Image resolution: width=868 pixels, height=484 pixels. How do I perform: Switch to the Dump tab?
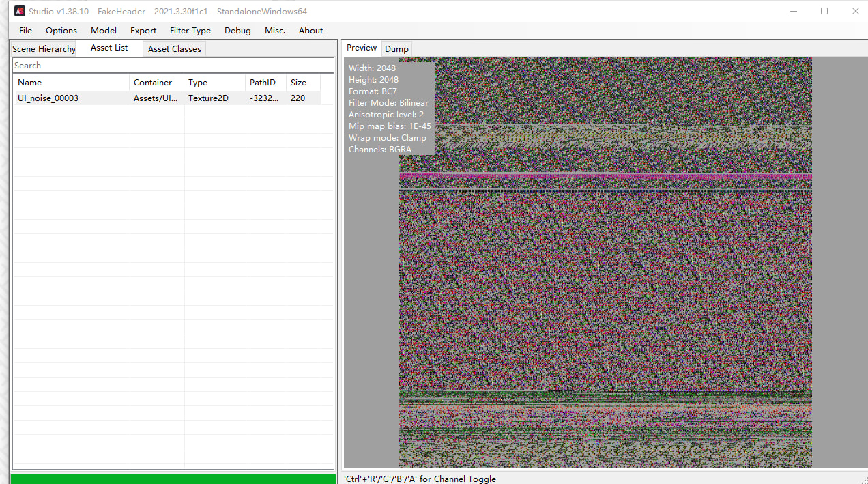tap(396, 49)
